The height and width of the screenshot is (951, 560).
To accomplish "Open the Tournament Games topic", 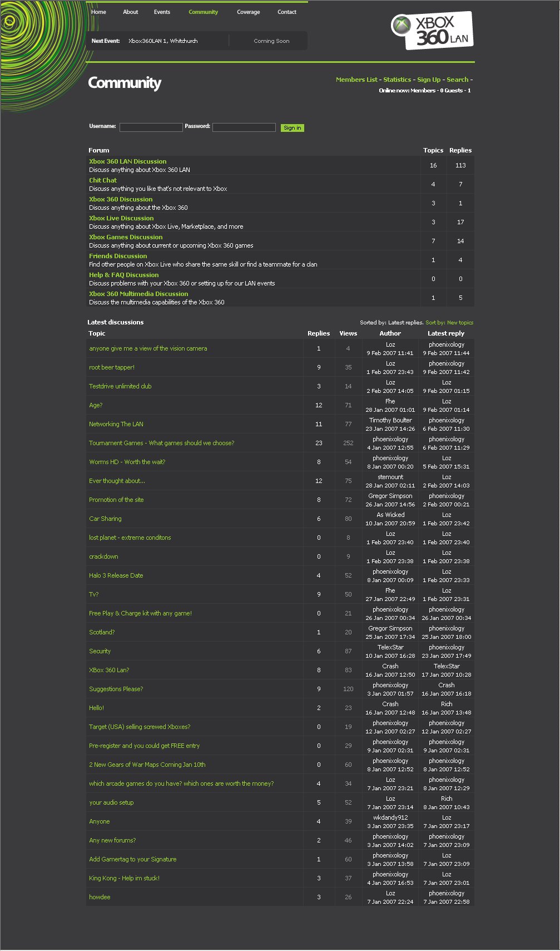I will [162, 443].
